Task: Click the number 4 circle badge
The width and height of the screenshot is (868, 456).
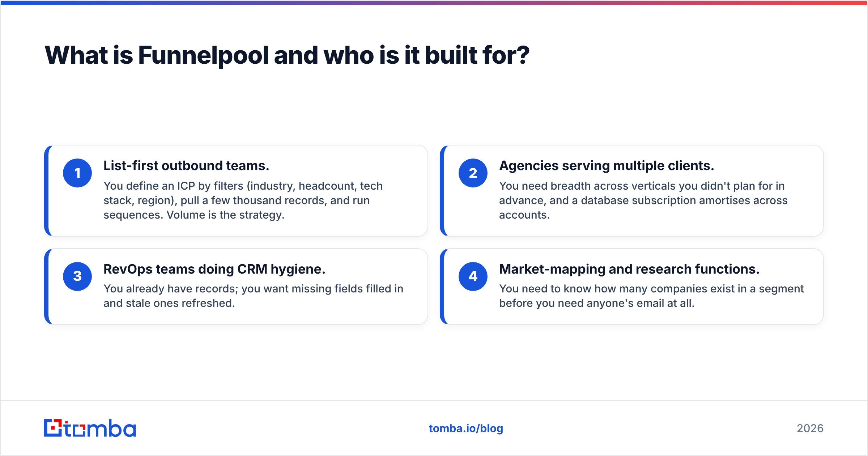Action: click(473, 276)
